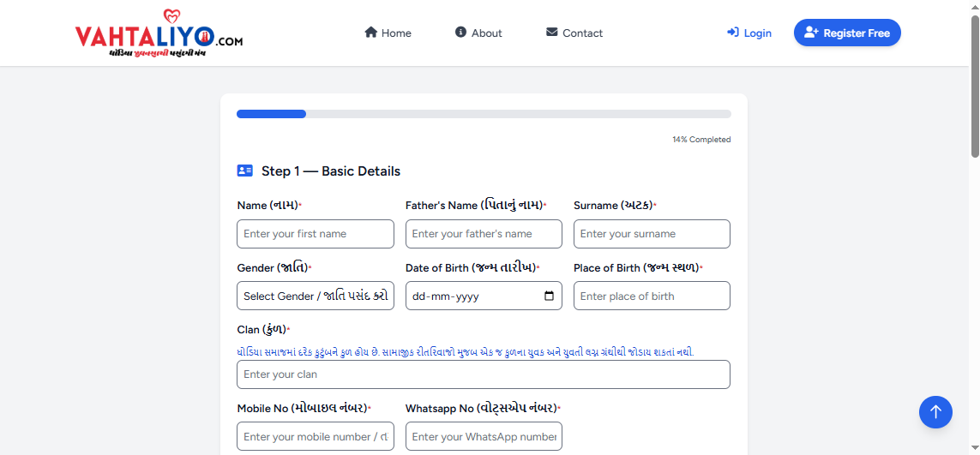The width and height of the screenshot is (980, 455).
Task: Click the house icon beside Home
Action: point(370,32)
